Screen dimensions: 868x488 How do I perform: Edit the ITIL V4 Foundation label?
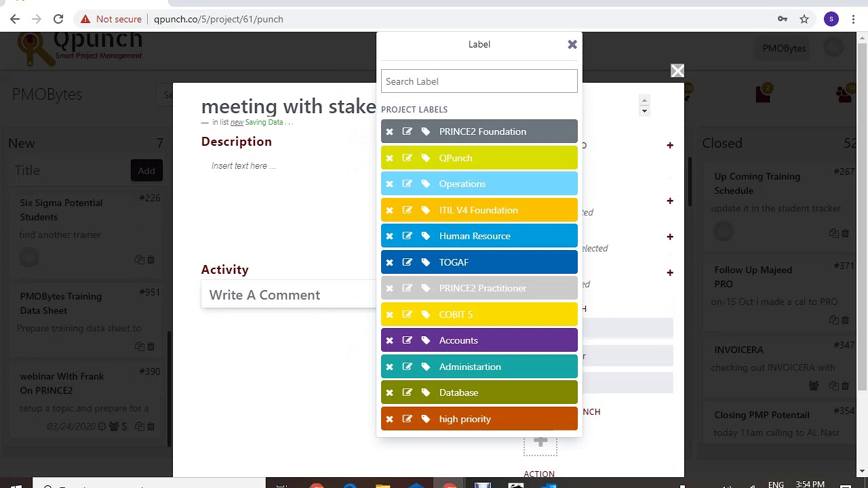407,210
